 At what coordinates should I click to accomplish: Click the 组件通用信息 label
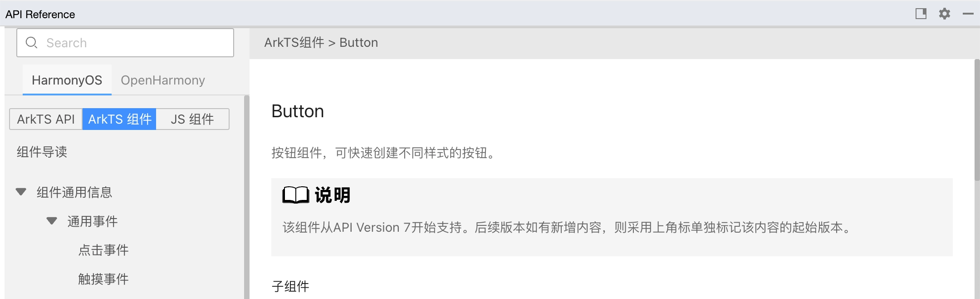74,192
